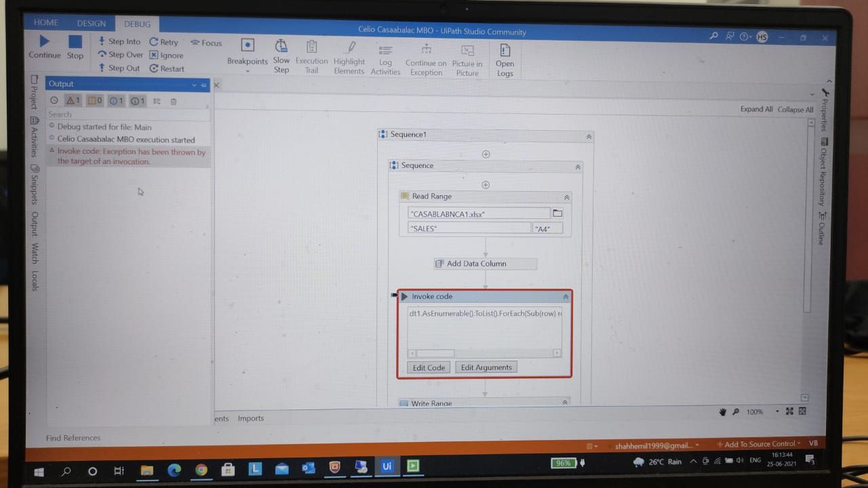Retry the failed activity

[163, 42]
